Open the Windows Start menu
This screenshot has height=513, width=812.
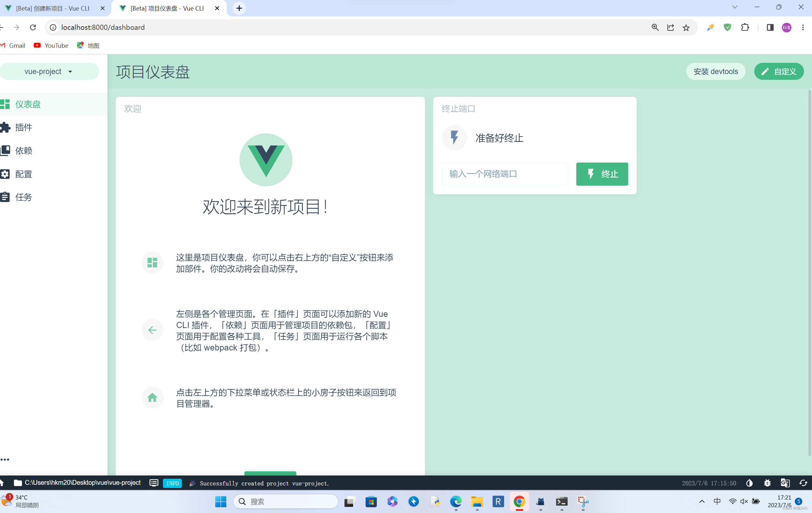pyautogui.click(x=221, y=501)
